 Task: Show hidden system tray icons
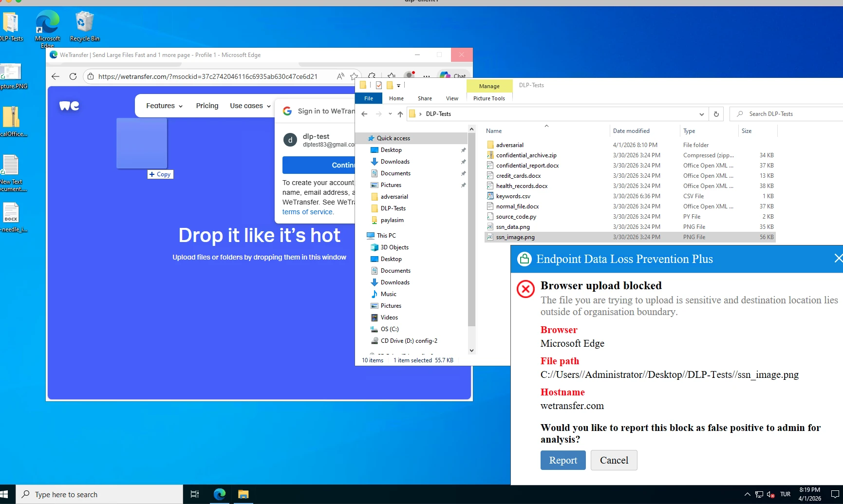tap(747, 494)
